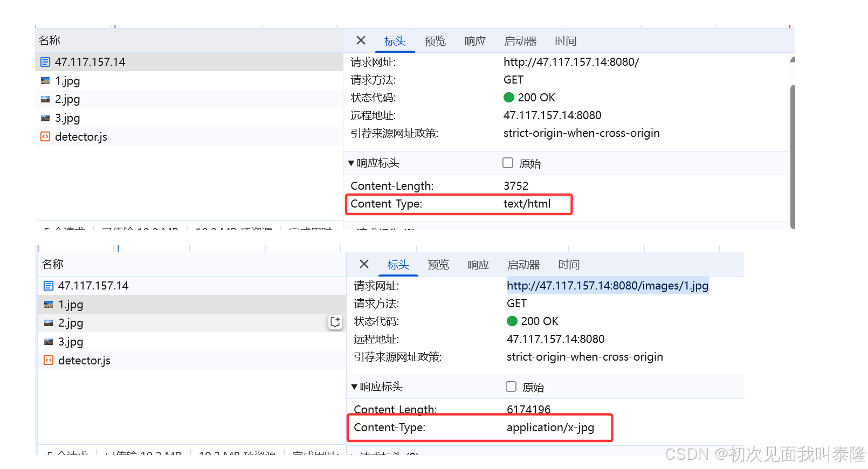Screen dimensions: 868x469
Task: Click image icon of 1.jpg in top panel
Action: pyautogui.click(x=45, y=81)
